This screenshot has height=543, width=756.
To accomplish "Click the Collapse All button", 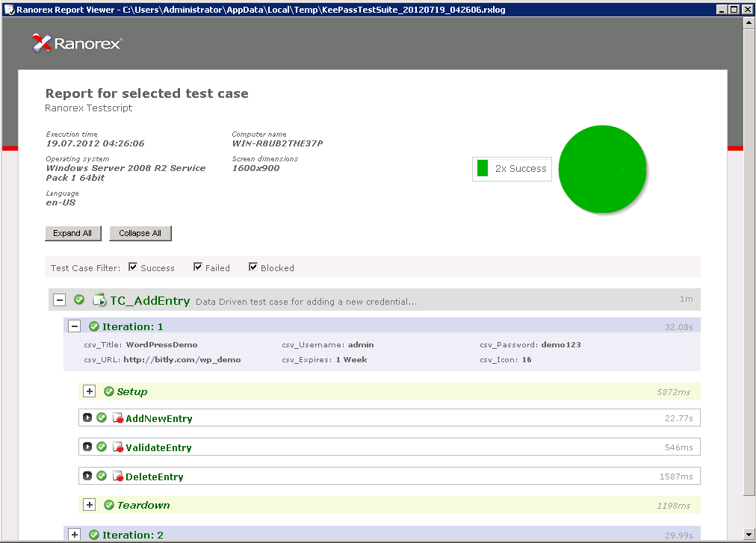I will coord(140,233).
